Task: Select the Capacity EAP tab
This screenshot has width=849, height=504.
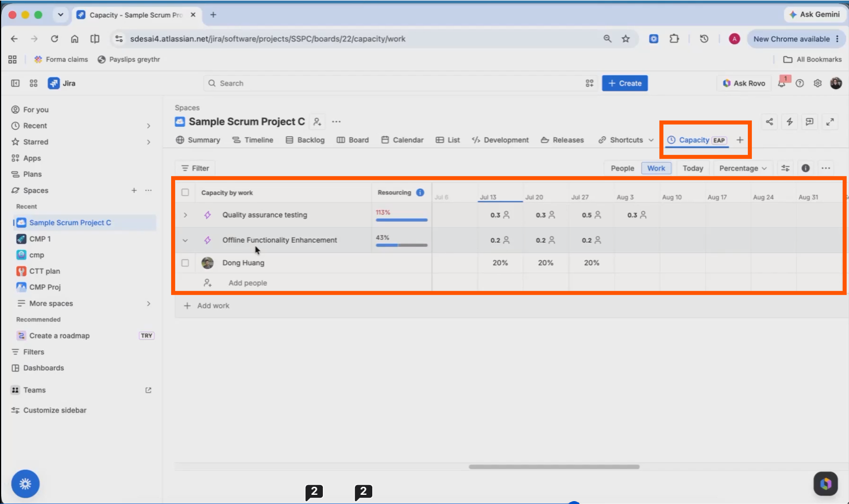Action: 697,140
